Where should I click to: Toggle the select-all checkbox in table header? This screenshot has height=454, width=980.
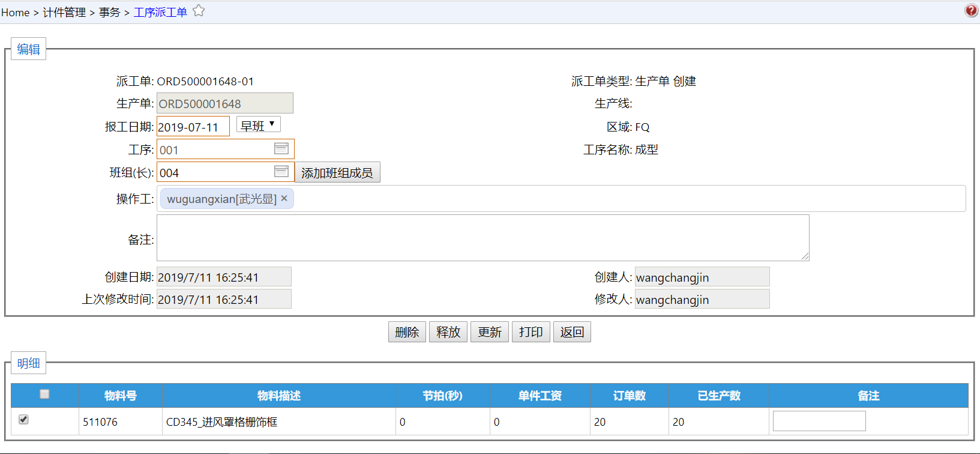pyautogui.click(x=44, y=394)
